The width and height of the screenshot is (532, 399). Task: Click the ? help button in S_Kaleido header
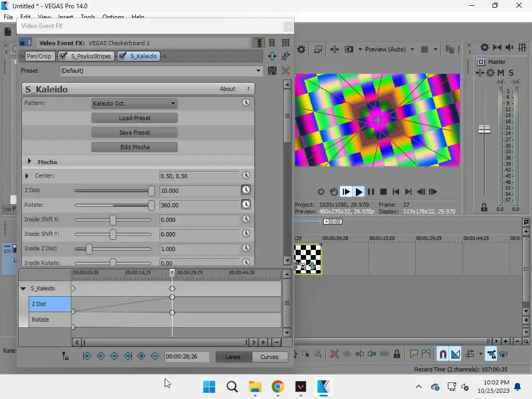pyautogui.click(x=248, y=89)
